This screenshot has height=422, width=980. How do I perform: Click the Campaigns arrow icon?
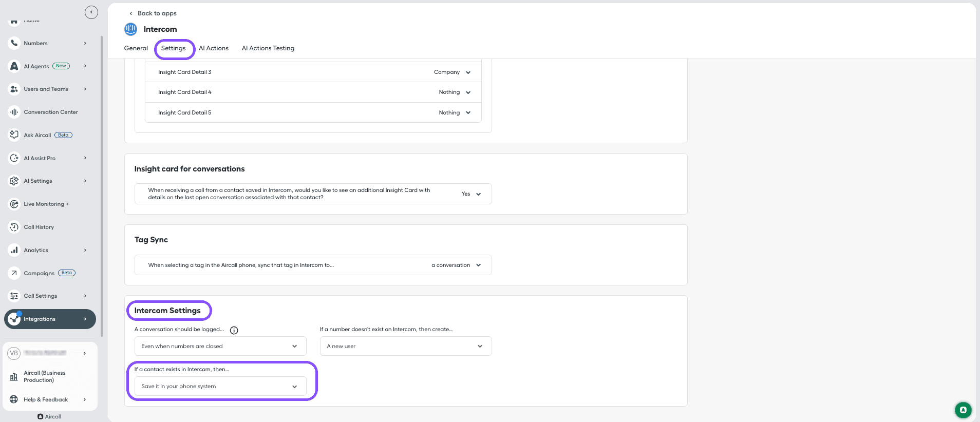click(14, 273)
